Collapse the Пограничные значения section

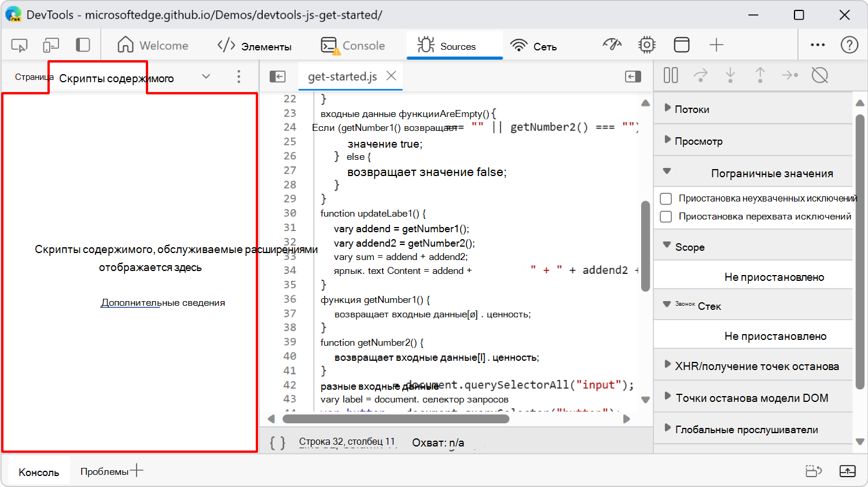(x=667, y=171)
